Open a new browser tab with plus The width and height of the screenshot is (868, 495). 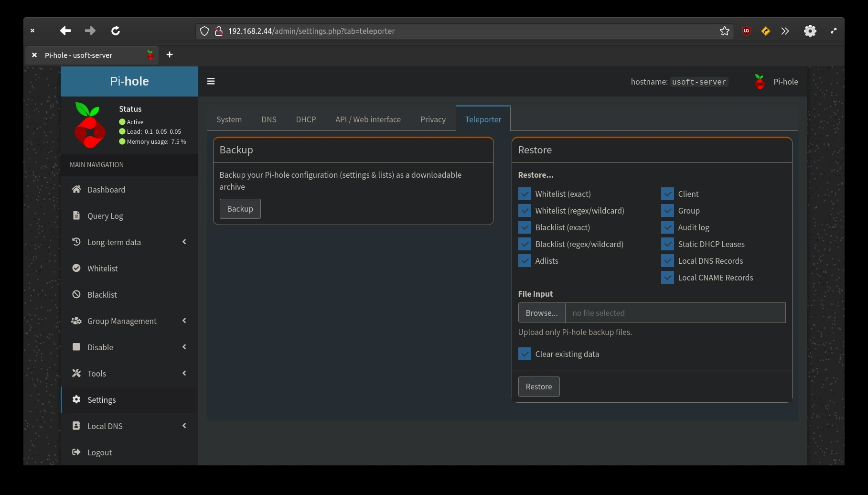tap(170, 54)
